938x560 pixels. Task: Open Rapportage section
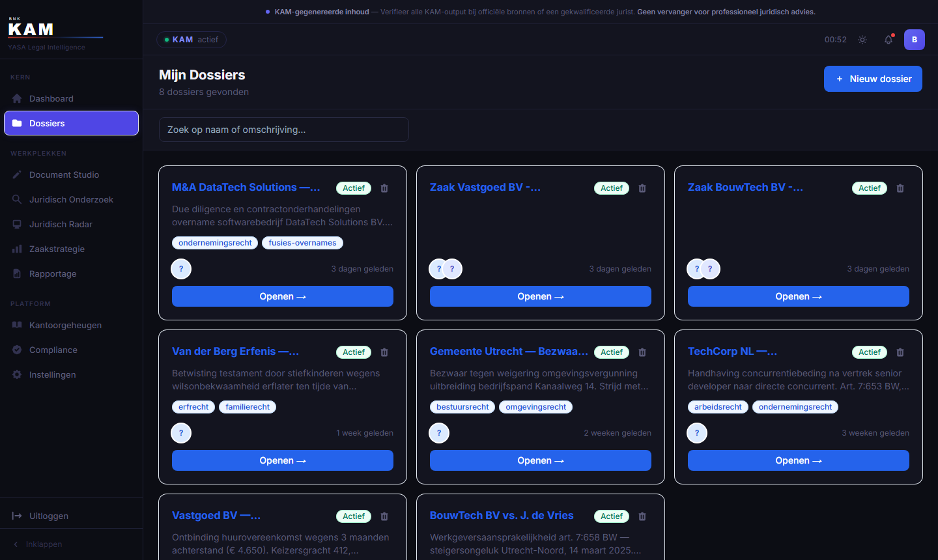(x=71, y=273)
